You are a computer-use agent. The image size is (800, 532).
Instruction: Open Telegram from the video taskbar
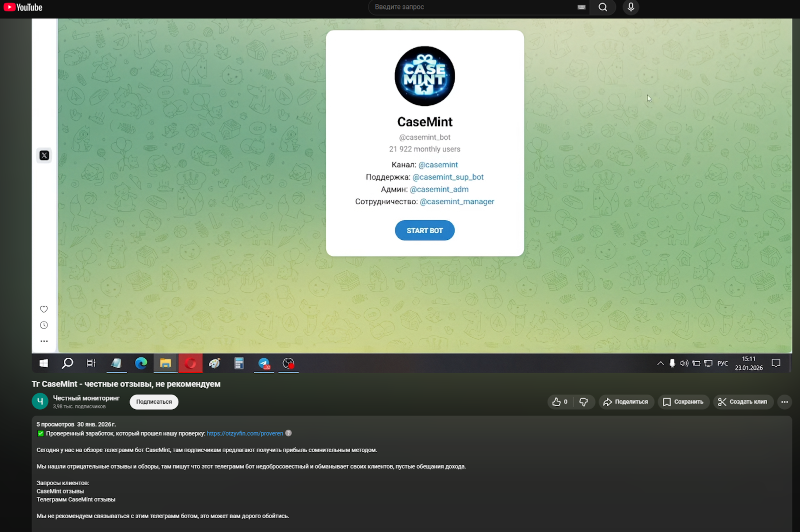264,363
